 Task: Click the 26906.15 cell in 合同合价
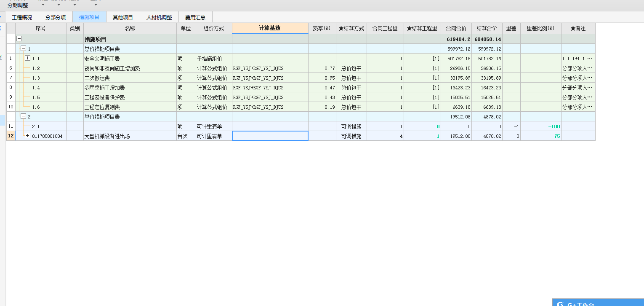click(456, 68)
